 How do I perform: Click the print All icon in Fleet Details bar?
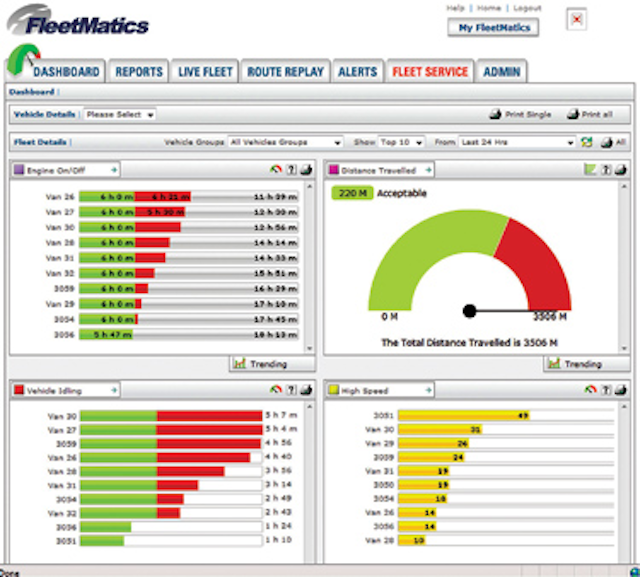(613, 142)
